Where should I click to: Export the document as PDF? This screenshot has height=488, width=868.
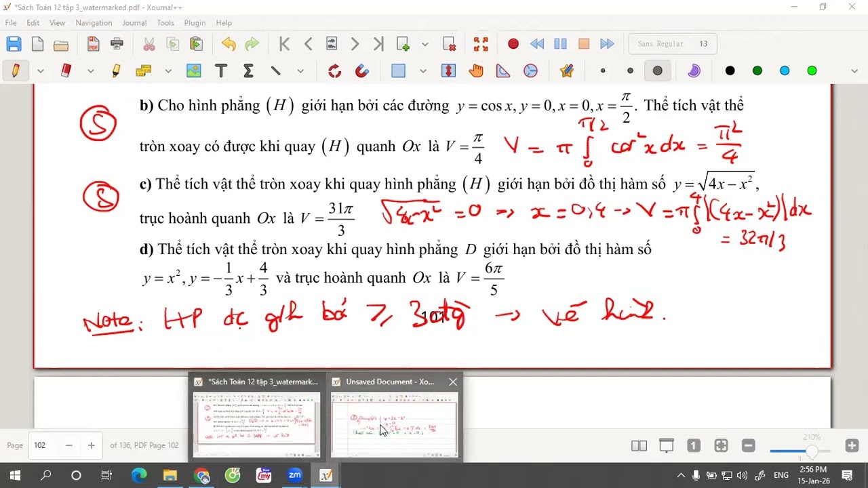(94, 44)
